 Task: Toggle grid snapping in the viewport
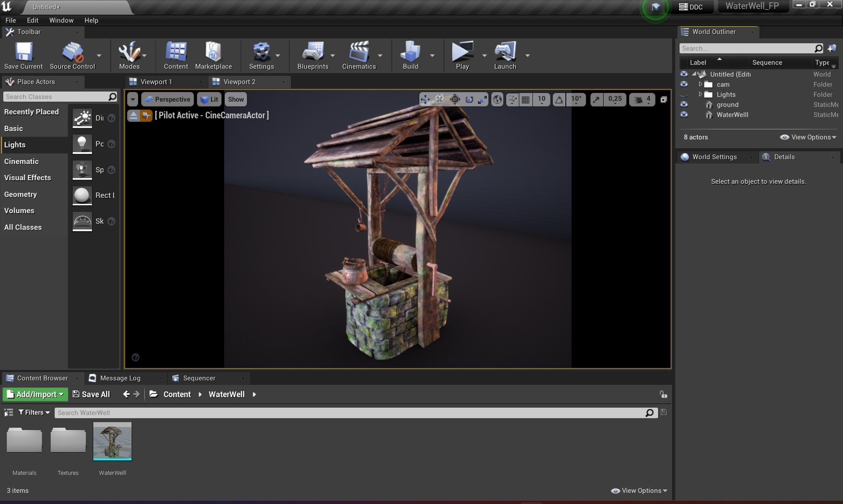pos(526,99)
